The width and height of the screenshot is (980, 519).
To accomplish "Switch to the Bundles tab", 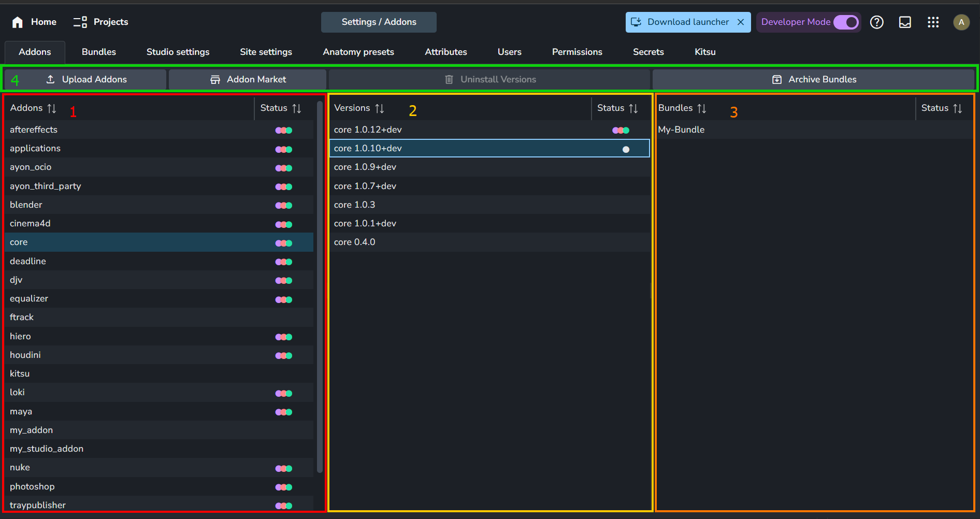I will pos(98,52).
